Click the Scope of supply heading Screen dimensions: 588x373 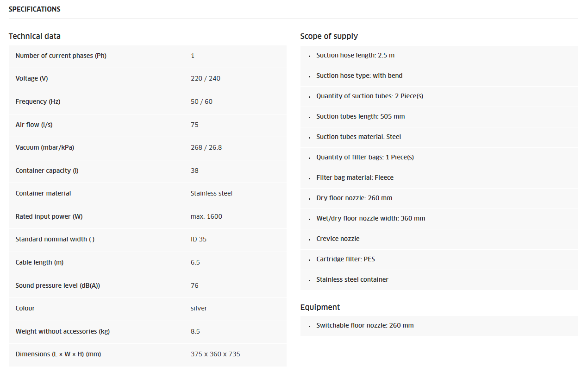click(329, 36)
